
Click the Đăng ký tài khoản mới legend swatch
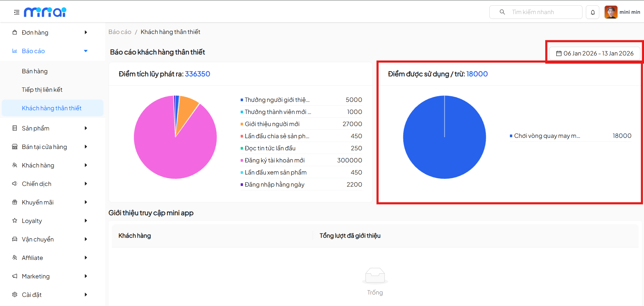[242, 160]
